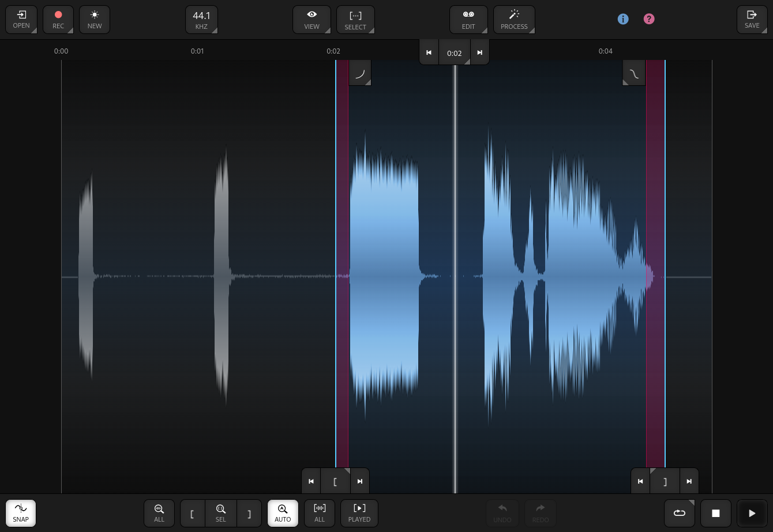
Task: Start playback with the play button
Action: (x=752, y=513)
